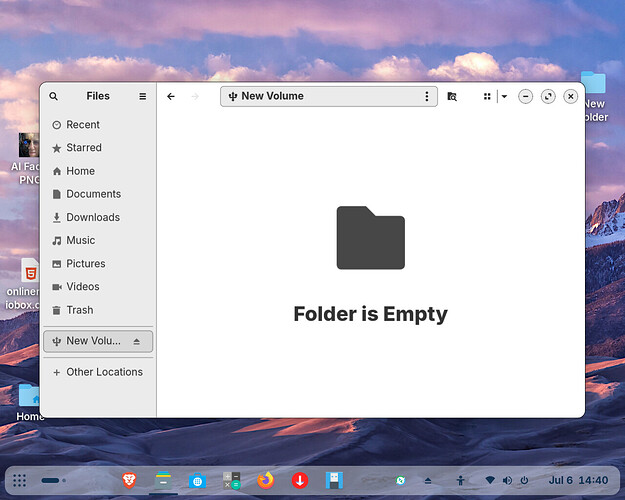Open Starred in the sidebar

pyautogui.click(x=98, y=148)
